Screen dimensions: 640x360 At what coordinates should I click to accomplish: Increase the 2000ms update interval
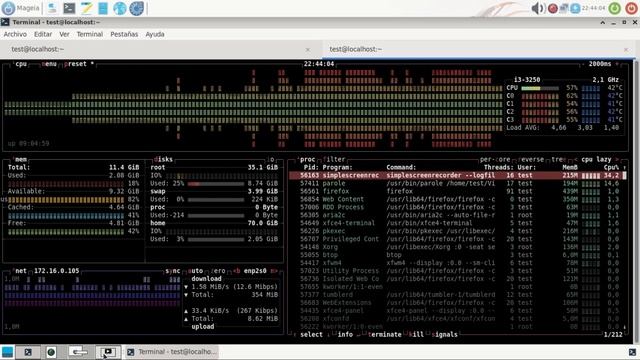(x=617, y=64)
